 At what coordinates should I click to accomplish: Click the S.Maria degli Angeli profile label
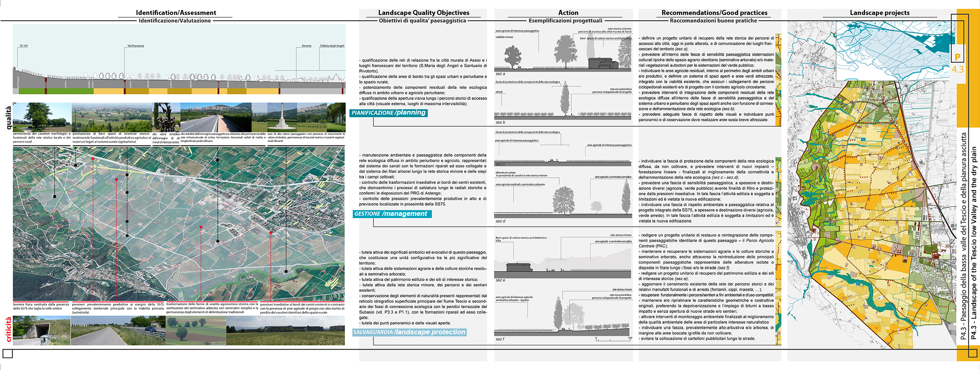coord(332,46)
